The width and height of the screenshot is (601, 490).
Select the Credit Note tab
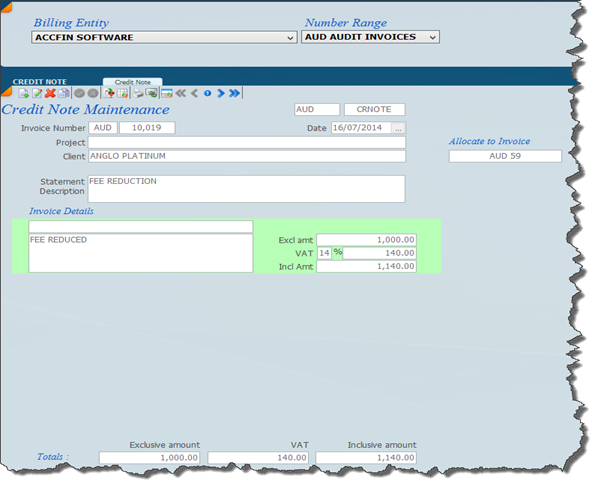(132, 83)
